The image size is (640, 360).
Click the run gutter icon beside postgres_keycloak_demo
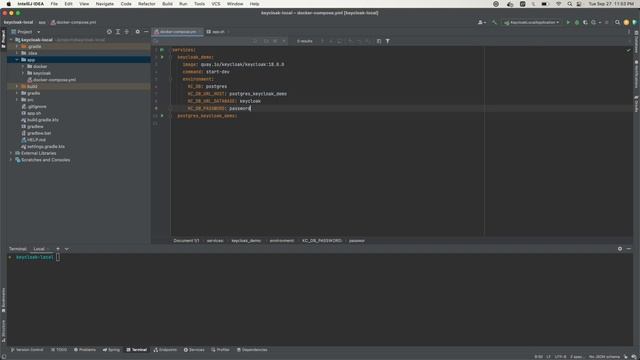[x=162, y=116]
